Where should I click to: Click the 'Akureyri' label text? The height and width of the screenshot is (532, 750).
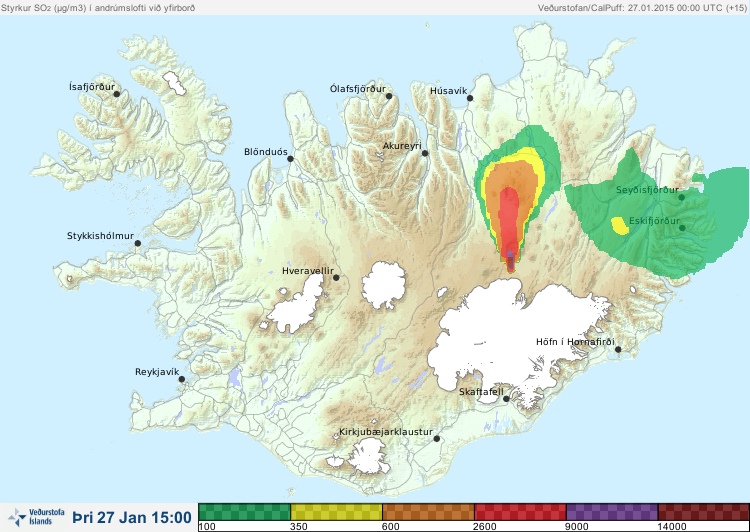pyautogui.click(x=402, y=146)
